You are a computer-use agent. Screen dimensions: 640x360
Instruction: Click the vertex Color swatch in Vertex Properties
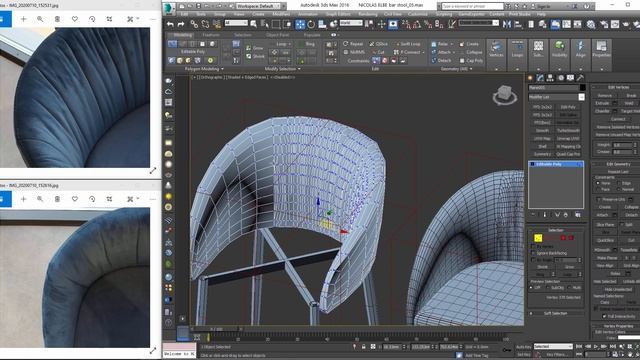[x=629, y=338]
